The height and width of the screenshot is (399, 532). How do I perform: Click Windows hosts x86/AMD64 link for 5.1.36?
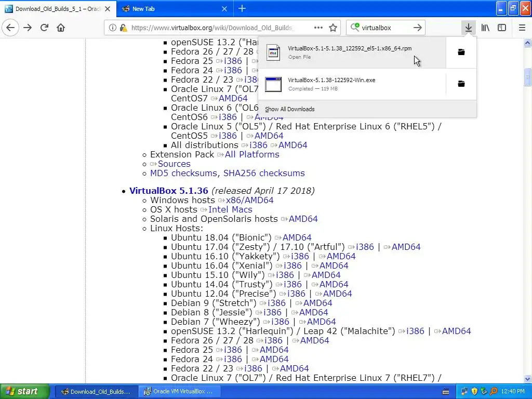click(x=249, y=200)
